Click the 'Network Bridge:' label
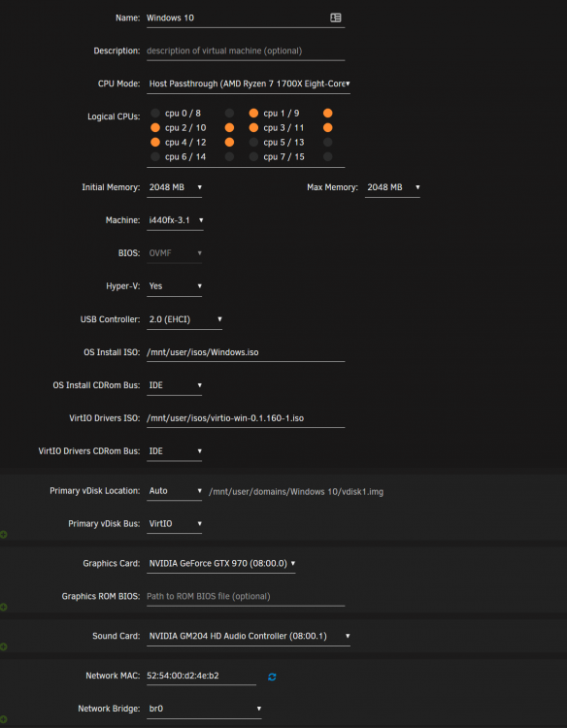567x728 pixels. [x=109, y=709]
